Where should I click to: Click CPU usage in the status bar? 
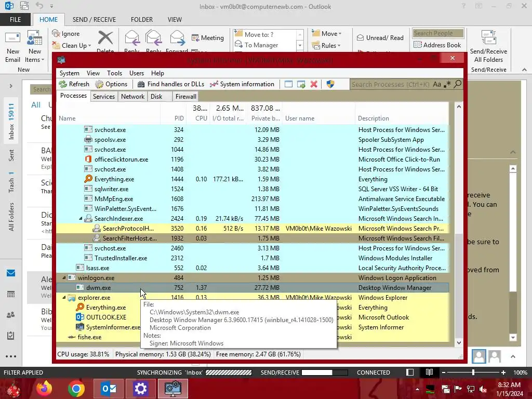(x=83, y=354)
